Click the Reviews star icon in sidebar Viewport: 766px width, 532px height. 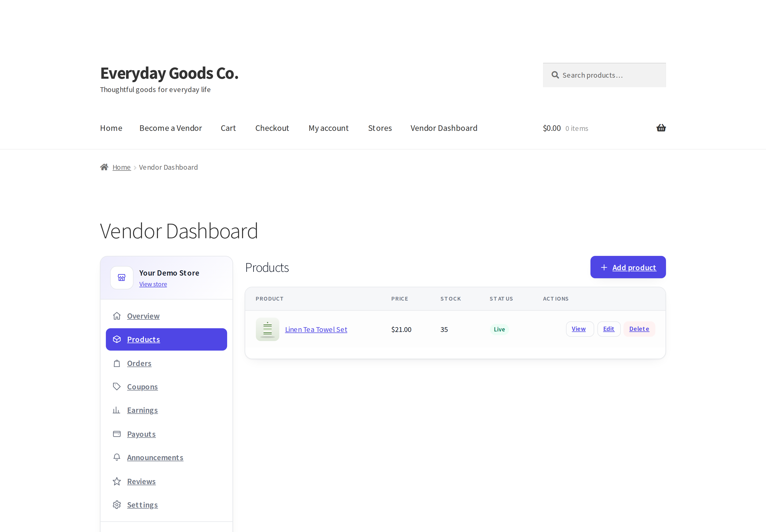(x=117, y=481)
